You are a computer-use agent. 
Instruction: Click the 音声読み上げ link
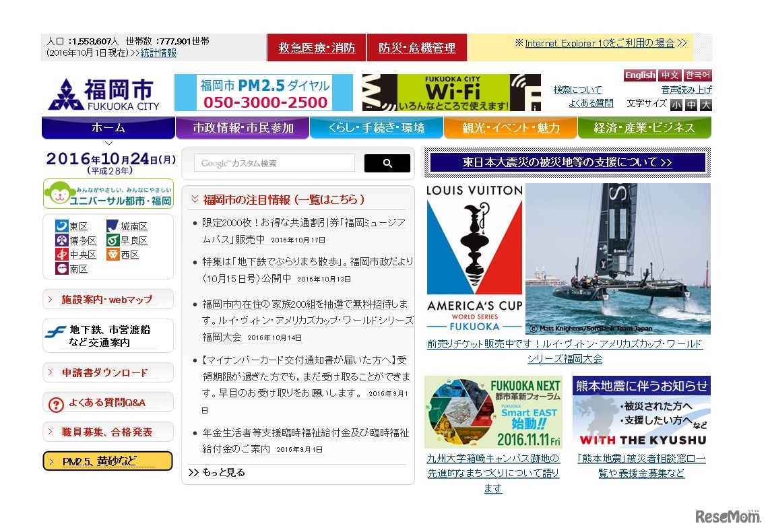pyautogui.click(x=686, y=90)
